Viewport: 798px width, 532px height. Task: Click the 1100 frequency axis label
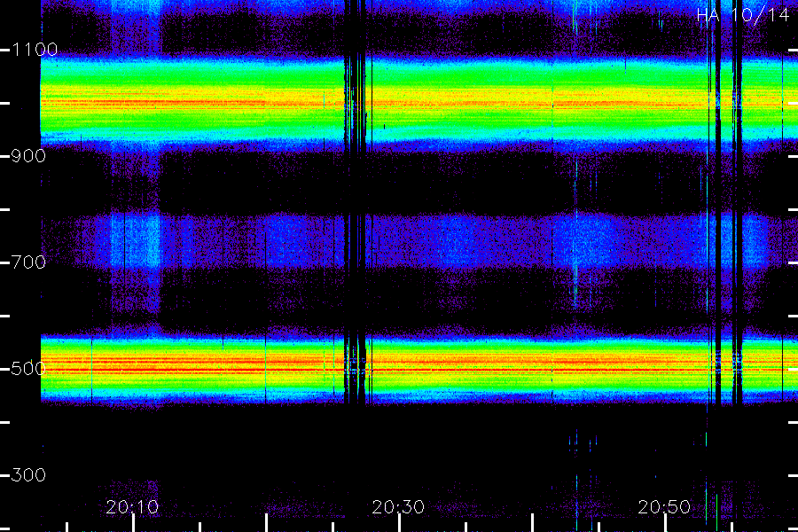point(35,50)
